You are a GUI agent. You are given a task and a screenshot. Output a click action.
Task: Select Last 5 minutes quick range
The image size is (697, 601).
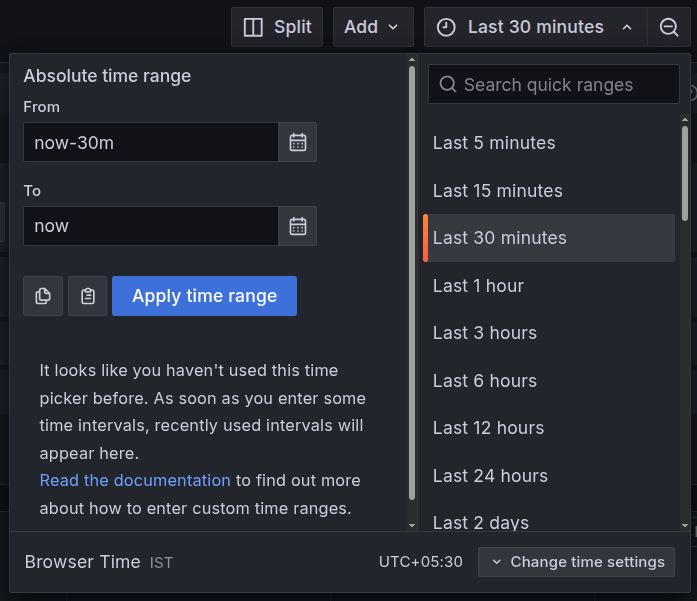tap(494, 143)
